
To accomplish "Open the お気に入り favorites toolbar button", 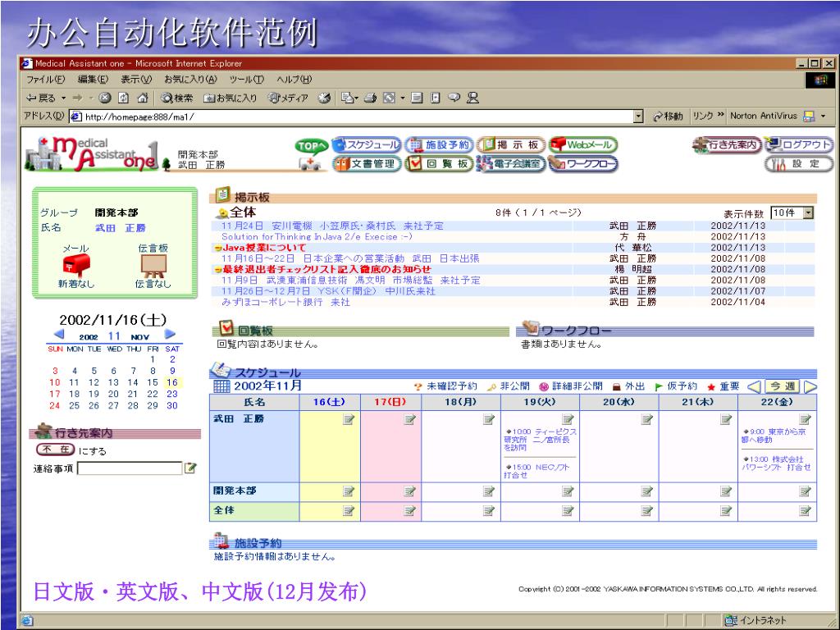I will pos(231,98).
